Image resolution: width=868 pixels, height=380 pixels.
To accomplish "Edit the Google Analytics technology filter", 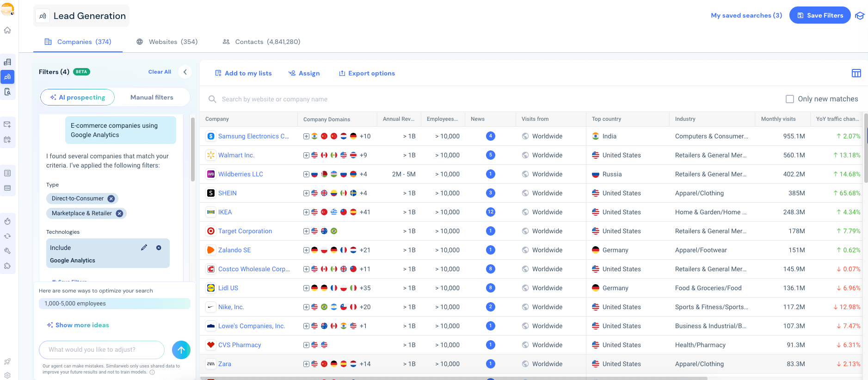I will point(144,248).
